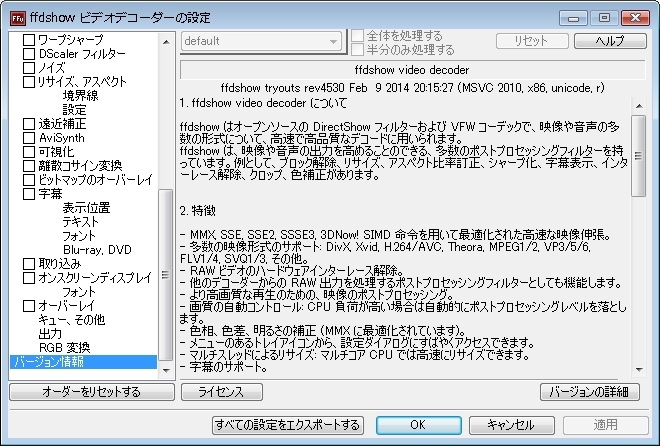Viewport: 660px width, 446px height.
Task: Click the キャンセル button
Action: point(511,425)
